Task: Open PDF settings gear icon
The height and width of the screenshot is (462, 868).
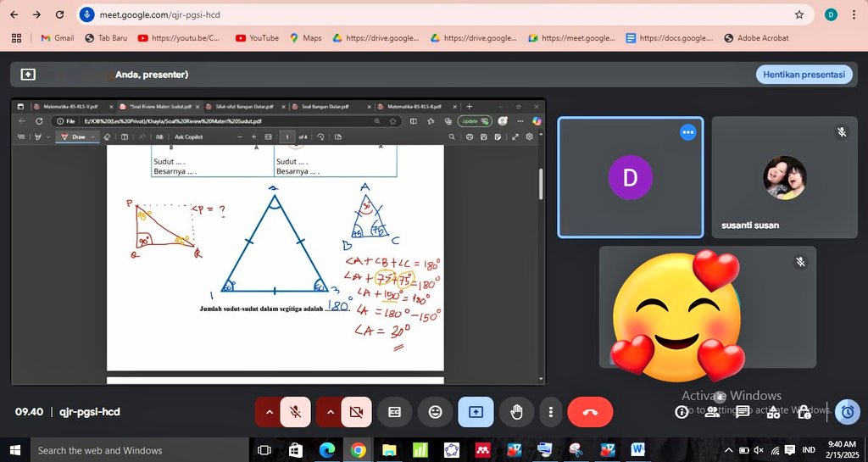Action: [x=529, y=136]
